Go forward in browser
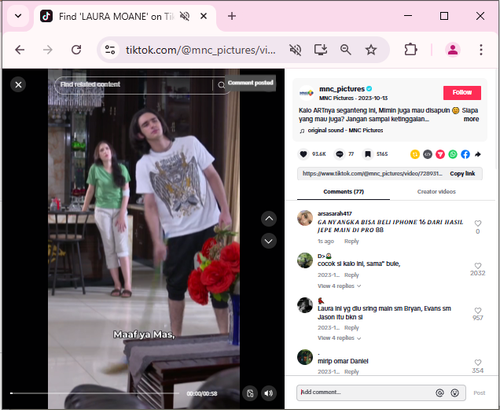Image resolution: width=500 pixels, height=410 pixels. coord(48,50)
